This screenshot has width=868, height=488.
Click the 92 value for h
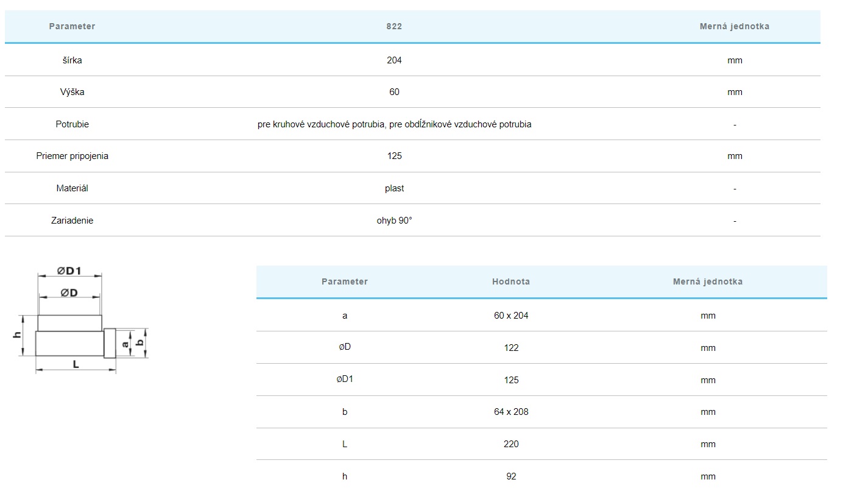[x=511, y=476]
